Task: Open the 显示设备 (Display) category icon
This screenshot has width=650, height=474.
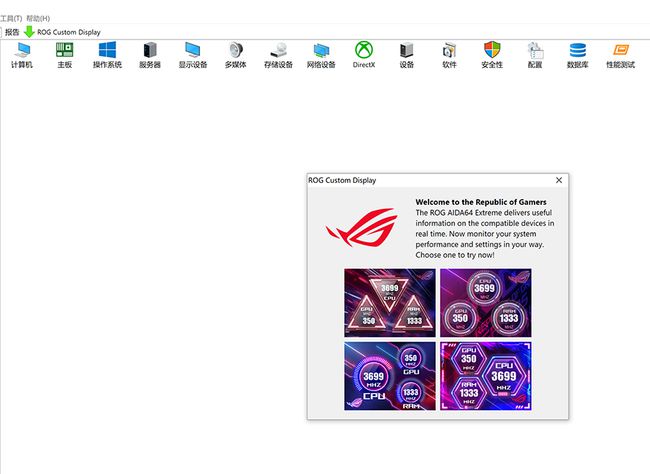Action: coord(193,55)
